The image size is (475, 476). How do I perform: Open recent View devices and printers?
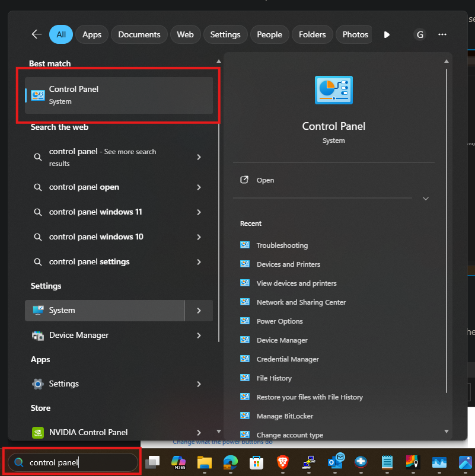[297, 283]
